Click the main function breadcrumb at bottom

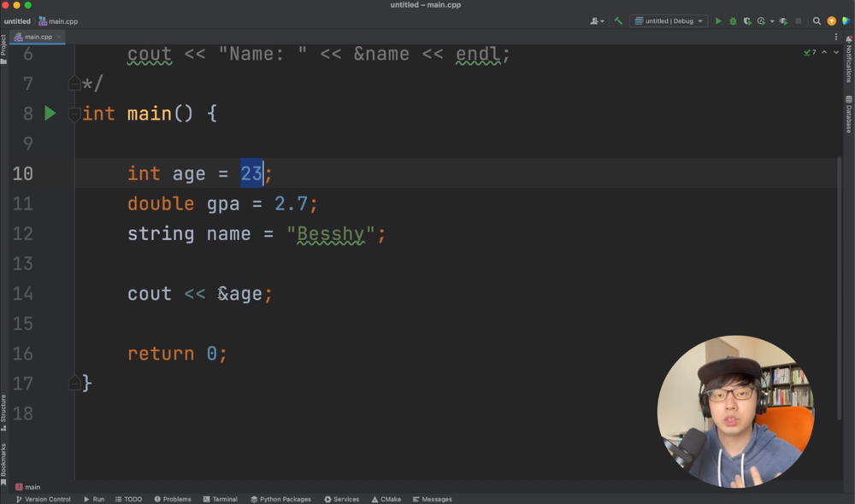tap(28, 487)
